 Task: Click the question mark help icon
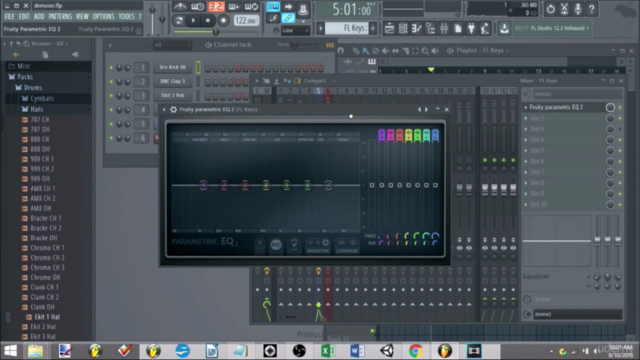tap(591, 9)
